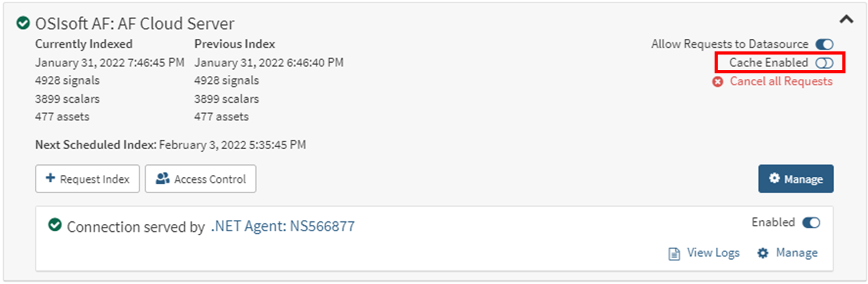
Task: Click the View Logs document icon
Action: click(x=674, y=253)
